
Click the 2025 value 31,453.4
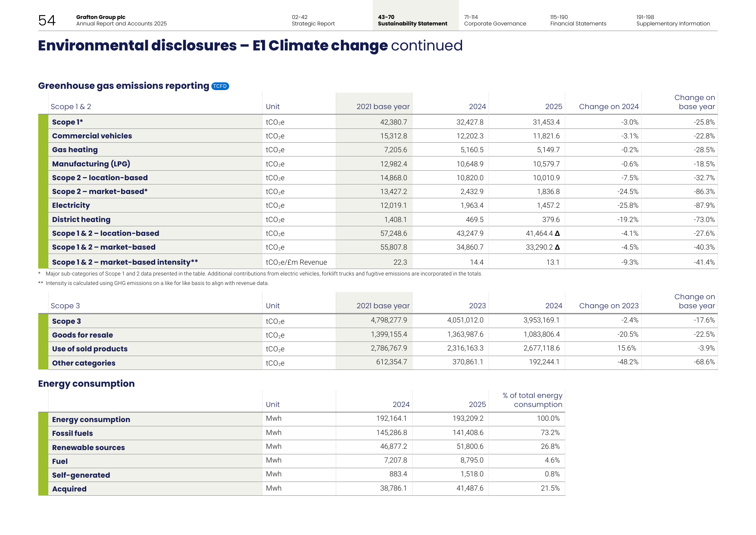546,122
